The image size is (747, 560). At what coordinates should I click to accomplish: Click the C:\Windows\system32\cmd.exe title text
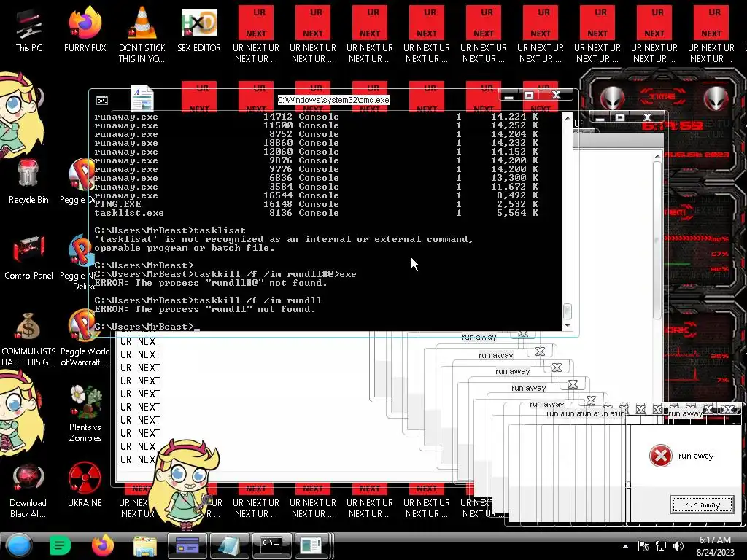coord(333,100)
